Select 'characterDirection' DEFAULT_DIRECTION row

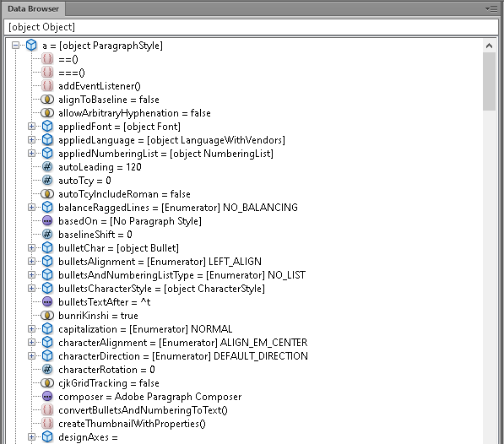[x=183, y=356]
